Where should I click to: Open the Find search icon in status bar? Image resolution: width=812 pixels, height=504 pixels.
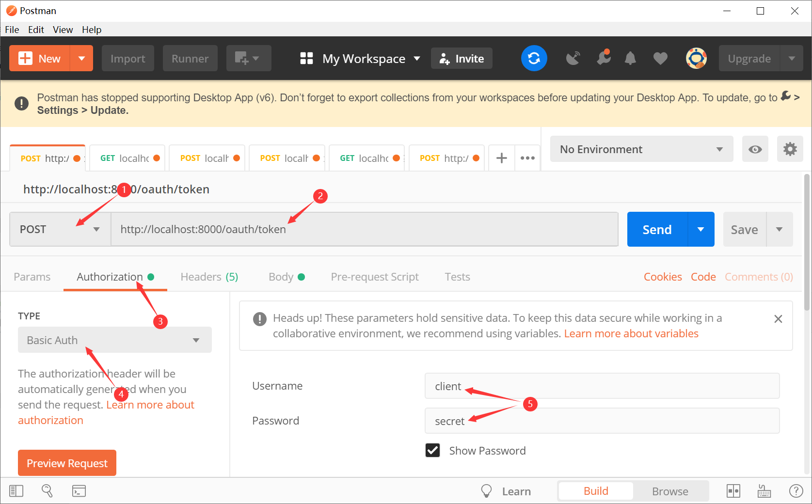(x=47, y=491)
